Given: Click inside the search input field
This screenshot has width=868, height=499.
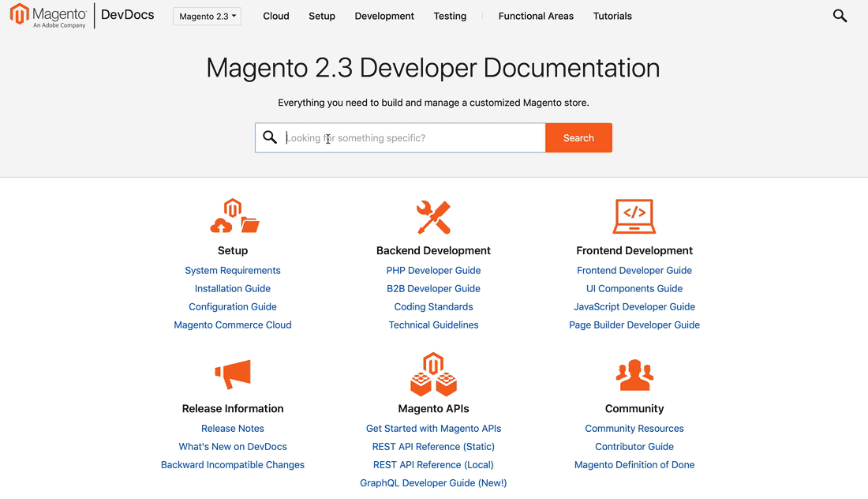Looking at the screenshot, I should coord(402,137).
